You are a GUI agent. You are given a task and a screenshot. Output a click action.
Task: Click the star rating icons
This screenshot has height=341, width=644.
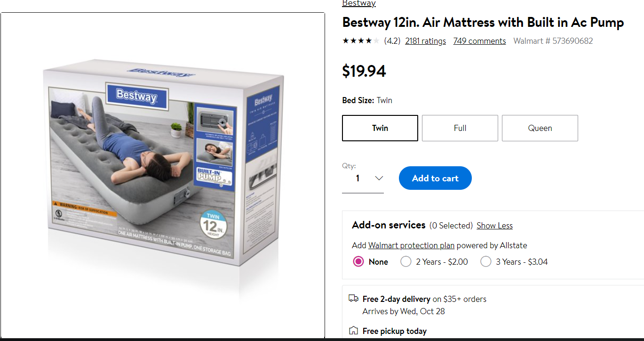tap(361, 41)
